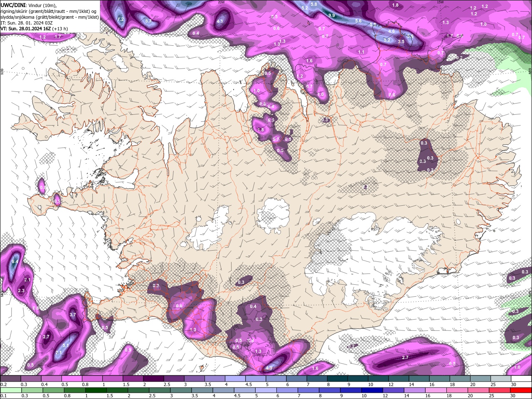Click the 8.4 value off the west coast
This screenshot has width=532, height=399.
(x=15, y=261)
